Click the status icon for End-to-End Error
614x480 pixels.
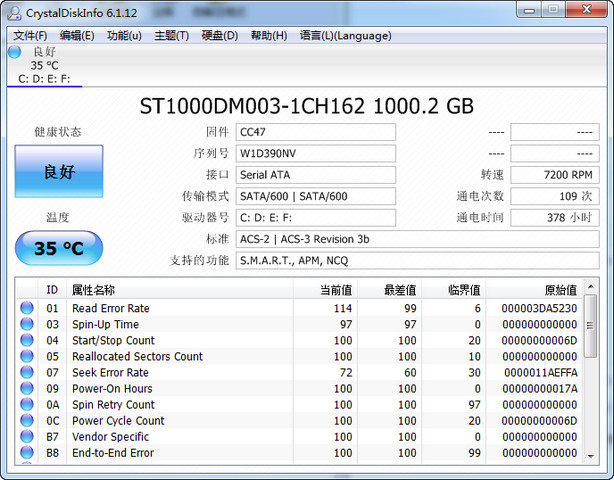[x=27, y=453]
